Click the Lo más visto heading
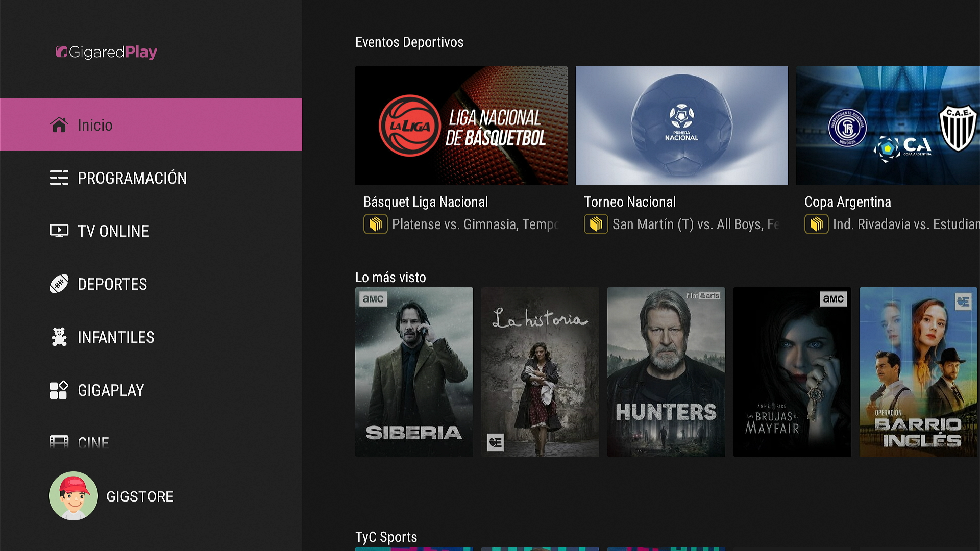The height and width of the screenshot is (551, 980). (390, 278)
